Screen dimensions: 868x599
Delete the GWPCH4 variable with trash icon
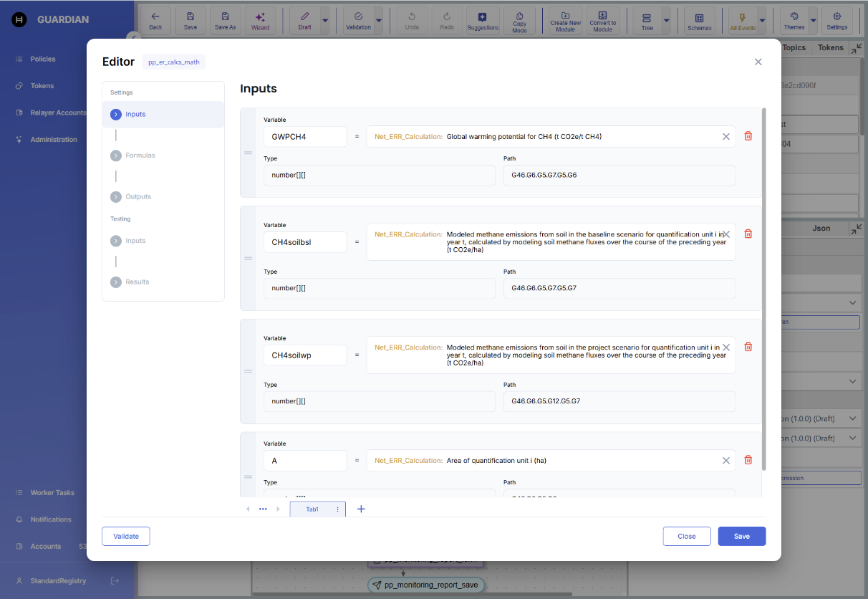[x=748, y=136]
